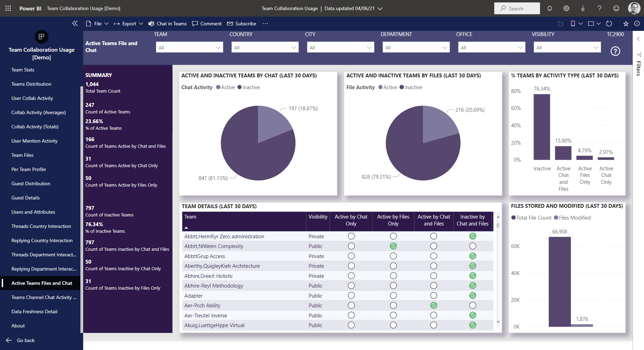This screenshot has height=350, width=644.
Task: Click the report help circle question mark
Action: tap(615, 51)
